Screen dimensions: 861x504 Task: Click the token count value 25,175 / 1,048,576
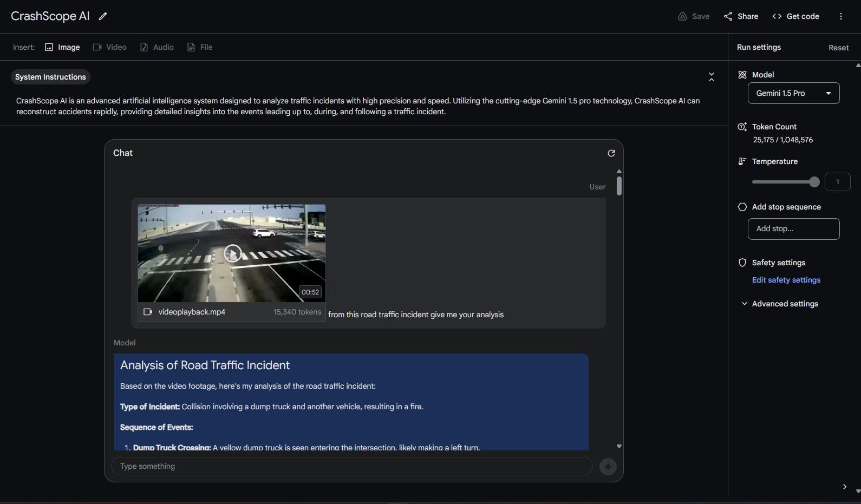[782, 140]
